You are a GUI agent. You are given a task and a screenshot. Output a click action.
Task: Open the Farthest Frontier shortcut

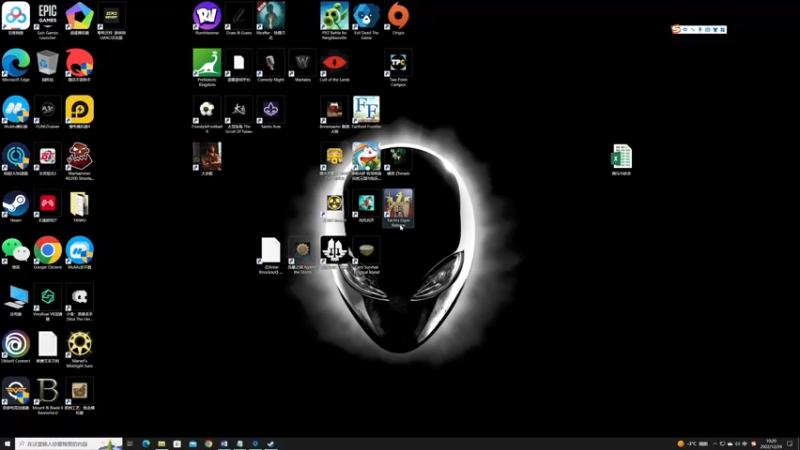[x=366, y=112]
